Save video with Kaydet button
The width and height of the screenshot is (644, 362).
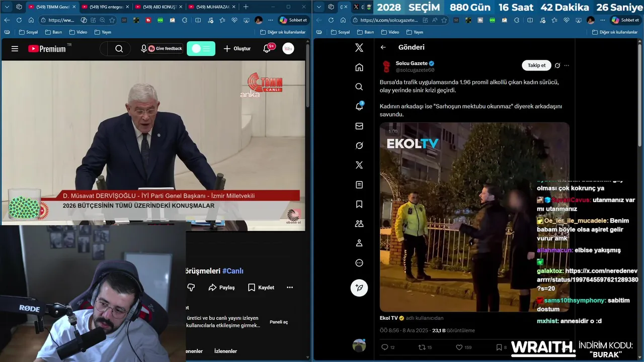point(261,288)
